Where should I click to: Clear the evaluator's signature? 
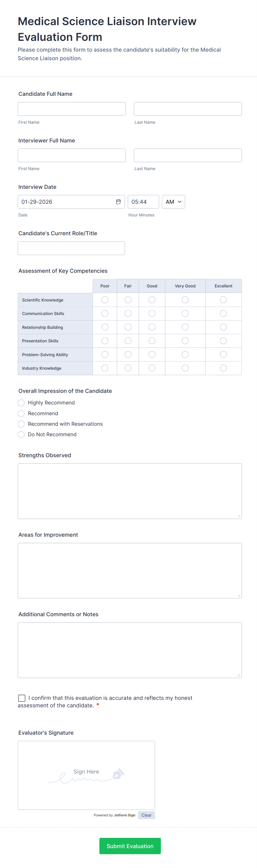(x=146, y=815)
